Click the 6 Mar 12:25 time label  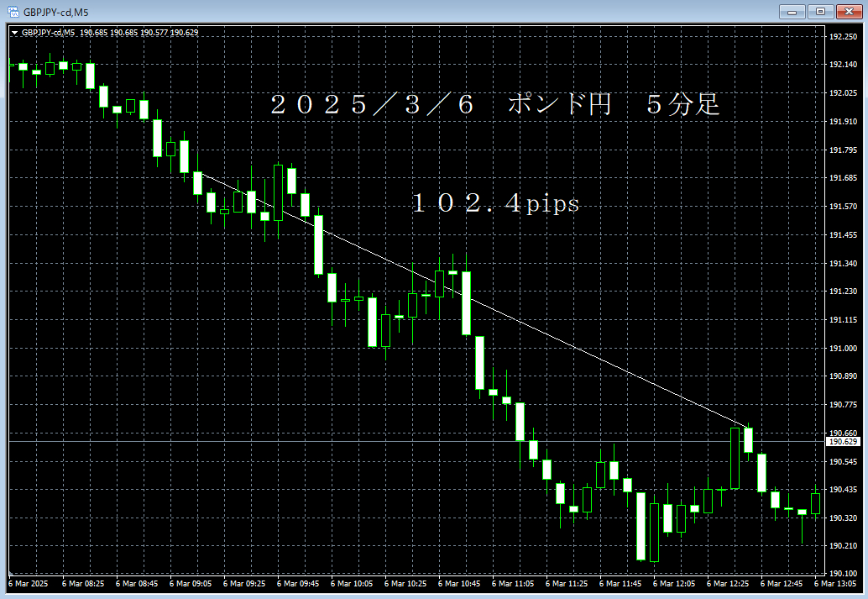pyautogui.click(x=728, y=584)
